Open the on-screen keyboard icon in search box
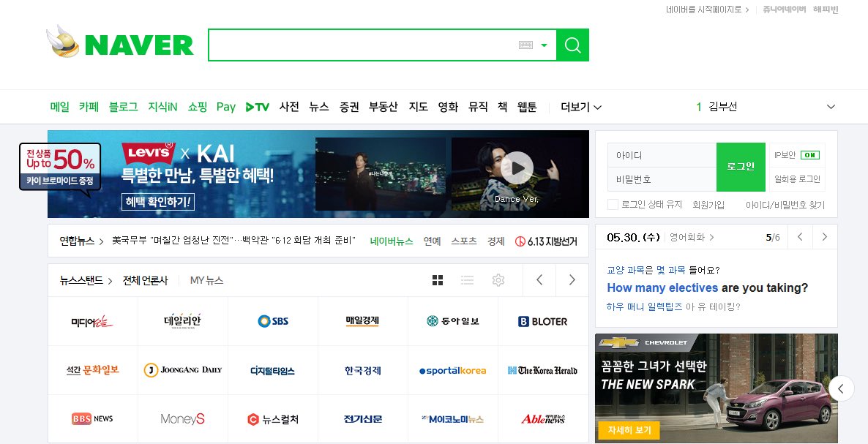 click(x=525, y=45)
